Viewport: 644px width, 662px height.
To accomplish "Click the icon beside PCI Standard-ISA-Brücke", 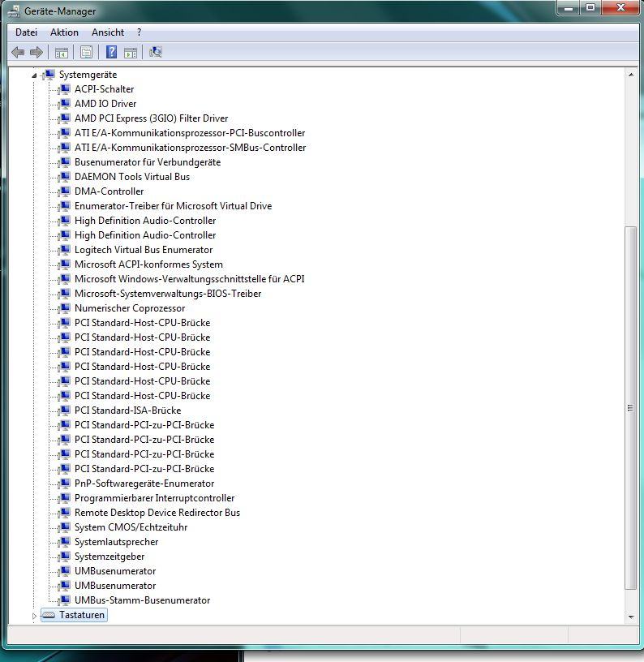I will (x=64, y=411).
